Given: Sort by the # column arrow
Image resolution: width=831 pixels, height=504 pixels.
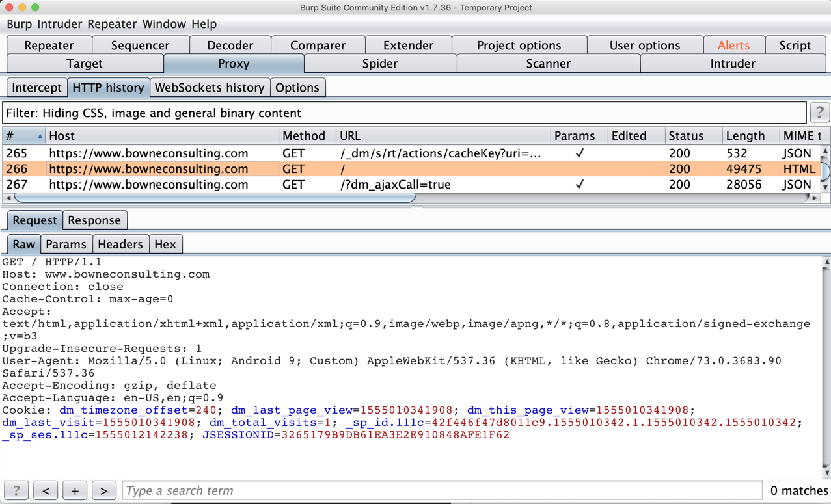Looking at the screenshot, I should tap(40, 136).
